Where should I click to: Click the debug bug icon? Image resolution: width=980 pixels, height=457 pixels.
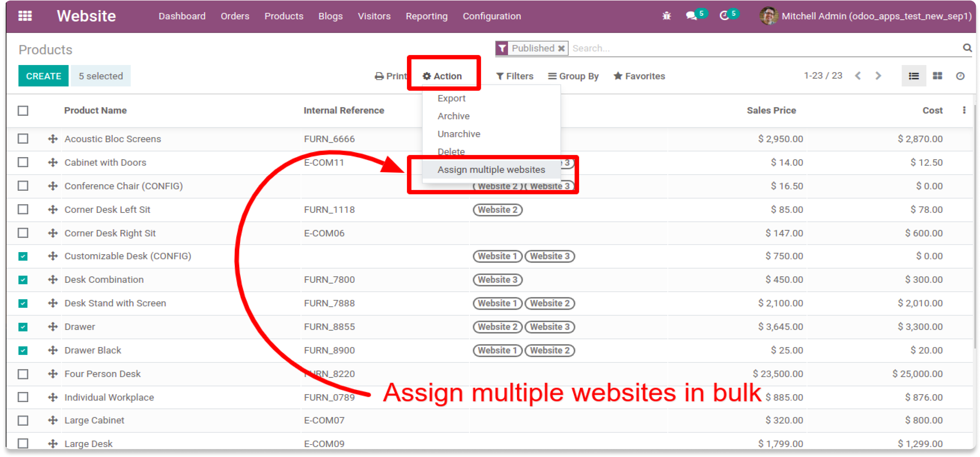666,16
